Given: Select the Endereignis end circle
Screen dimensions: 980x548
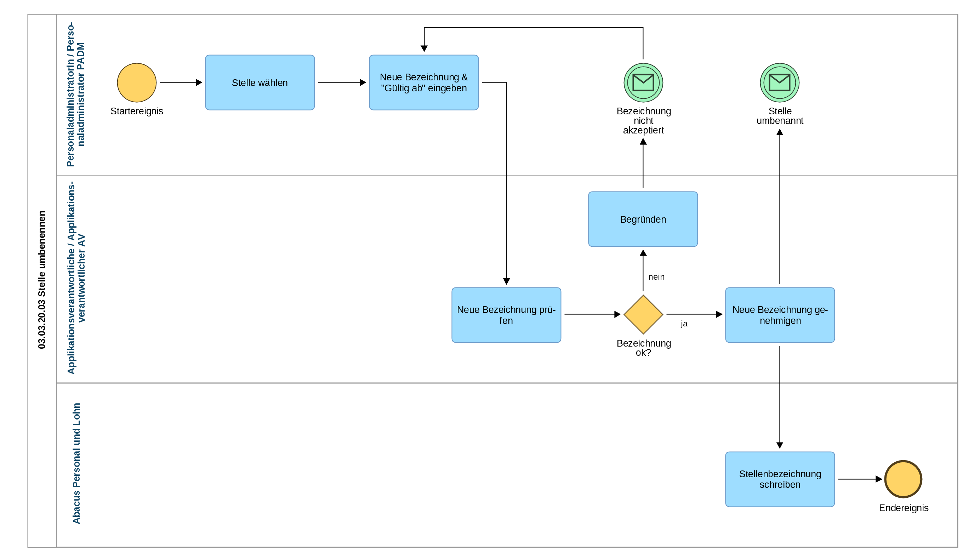Looking at the screenshot, I should point(903,479).
